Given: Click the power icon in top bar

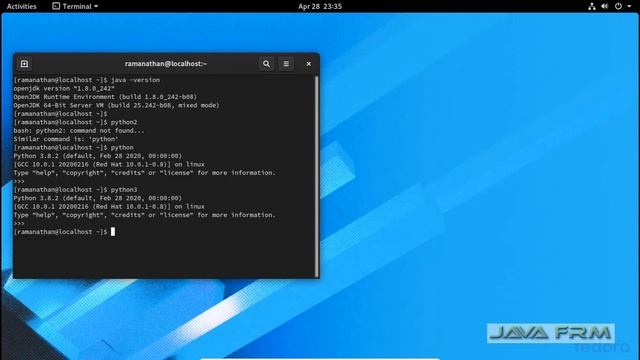Looking at the screenshot, I should click(x=619, y=6).
